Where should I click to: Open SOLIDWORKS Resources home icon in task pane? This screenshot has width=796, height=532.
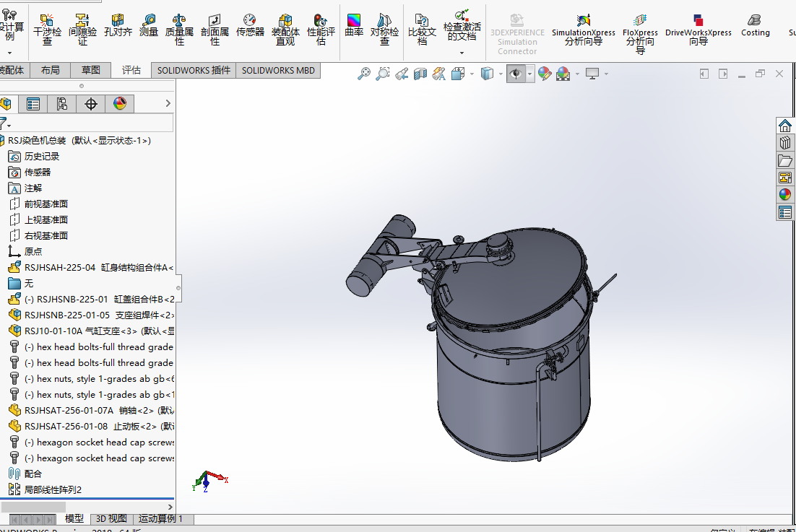pos(785,126)
